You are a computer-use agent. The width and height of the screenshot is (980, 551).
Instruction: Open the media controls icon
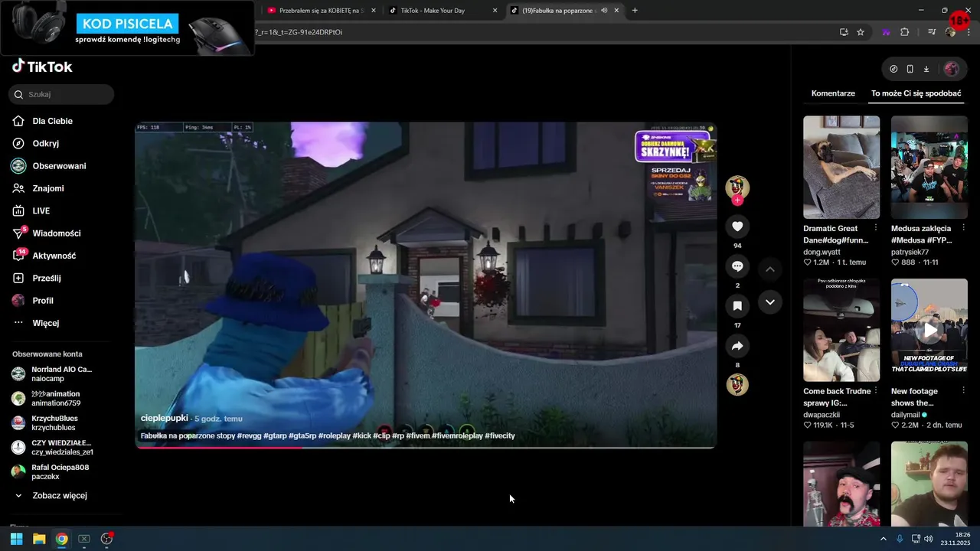(x=932, y=32)
